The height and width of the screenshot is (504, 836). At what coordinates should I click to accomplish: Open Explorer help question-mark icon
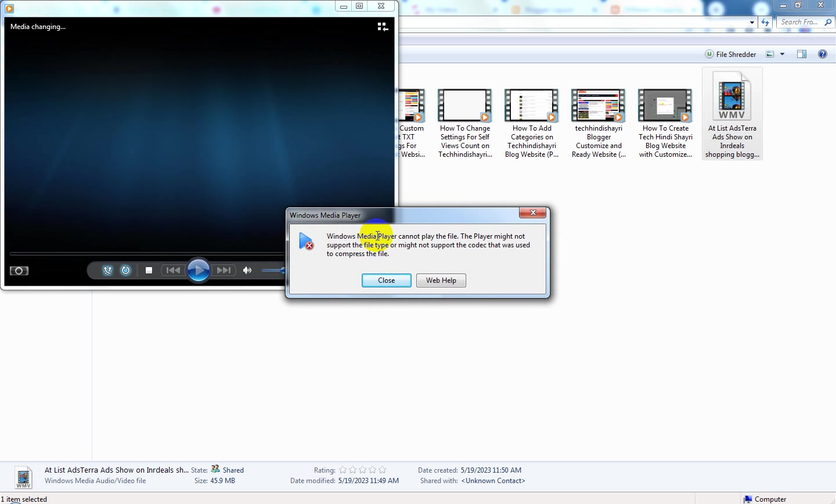[x=823, y=54]
